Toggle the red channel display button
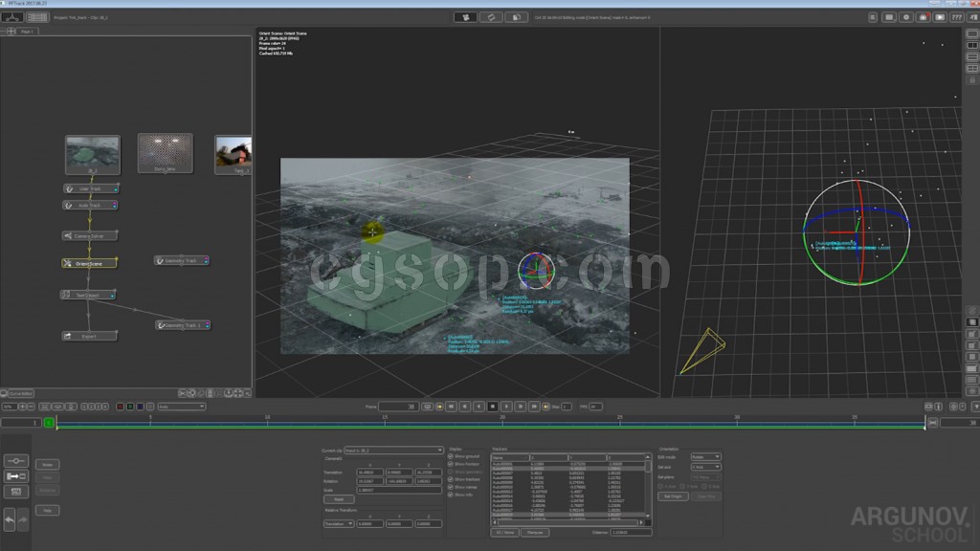 120,407
